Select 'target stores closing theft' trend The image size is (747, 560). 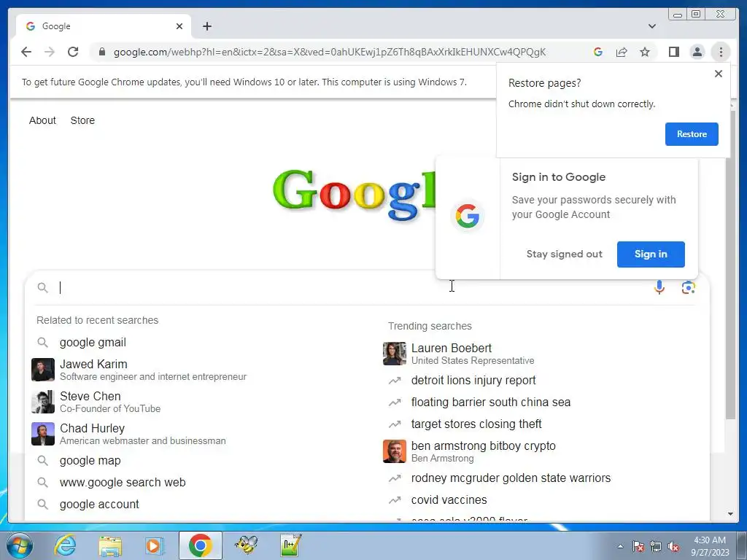476,424
